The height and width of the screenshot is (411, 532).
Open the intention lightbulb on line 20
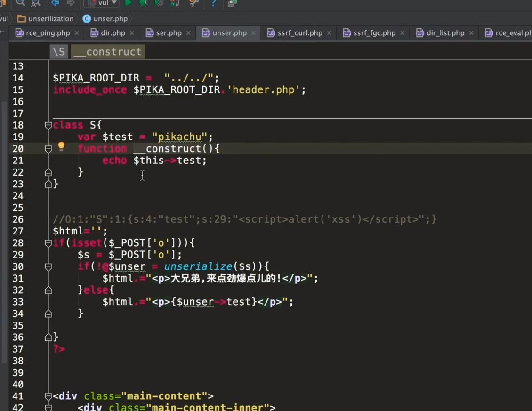click(x=61, y=146)
